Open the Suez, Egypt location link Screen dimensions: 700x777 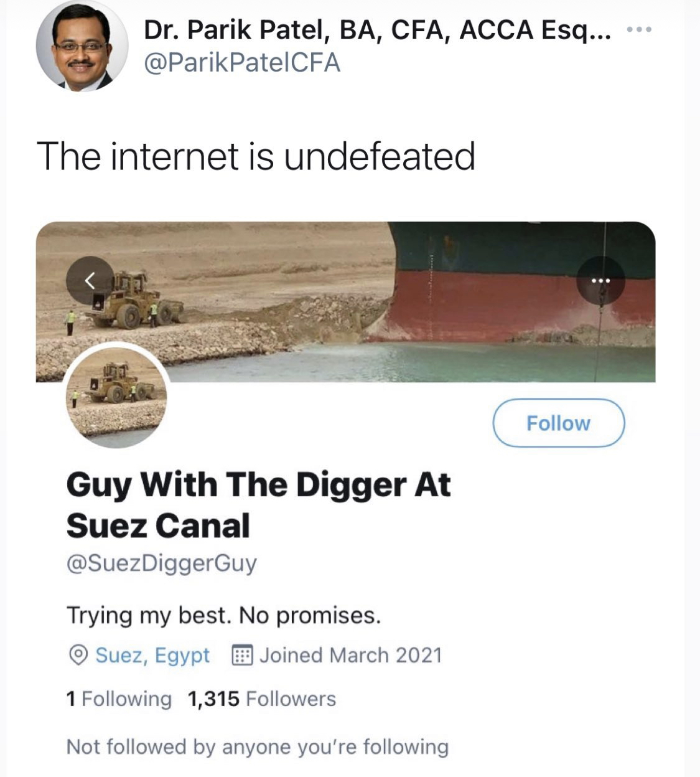(152, 656)
